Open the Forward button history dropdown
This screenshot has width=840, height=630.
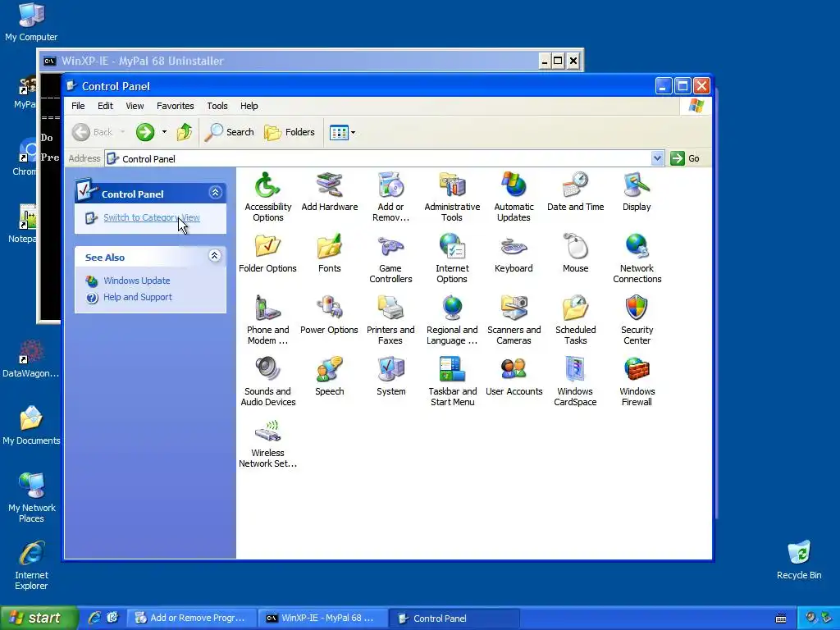[x=164, y=132]
